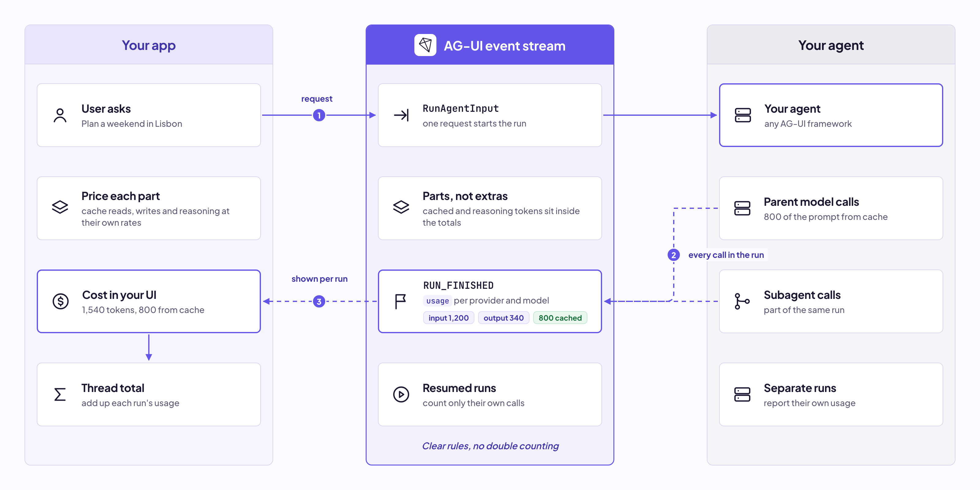
Task: Click the arrow-to-bar icon beside RunAgentInput
Action: pos(401,115)
